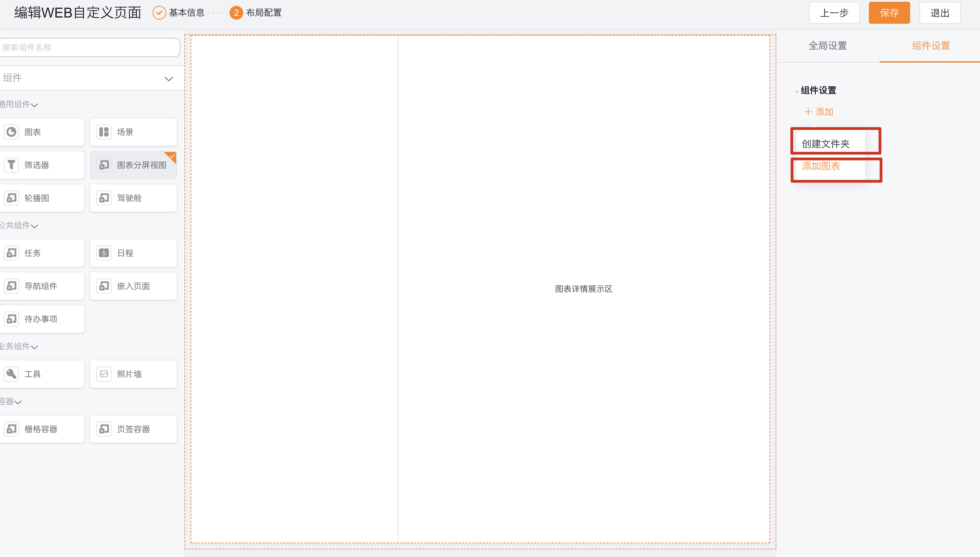980x557 pixels.
Task: Select the 页签容器 component card
Action: (x=134, y=429)
